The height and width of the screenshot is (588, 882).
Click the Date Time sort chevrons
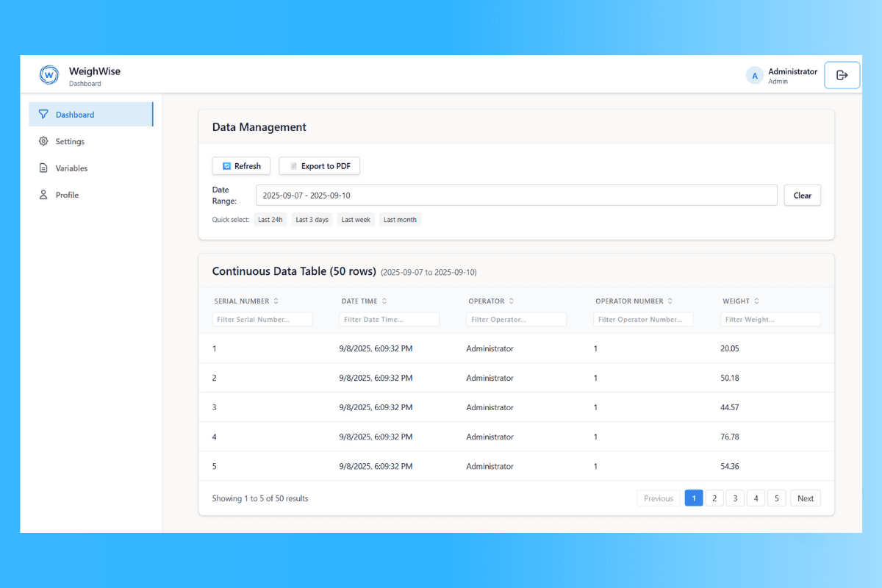pos(383,301)
